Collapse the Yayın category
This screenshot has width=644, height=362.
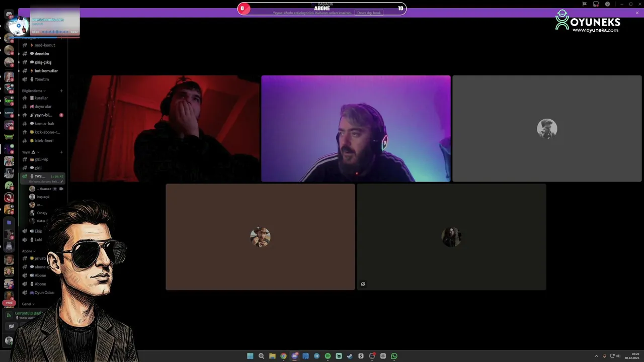click(30, 152)
